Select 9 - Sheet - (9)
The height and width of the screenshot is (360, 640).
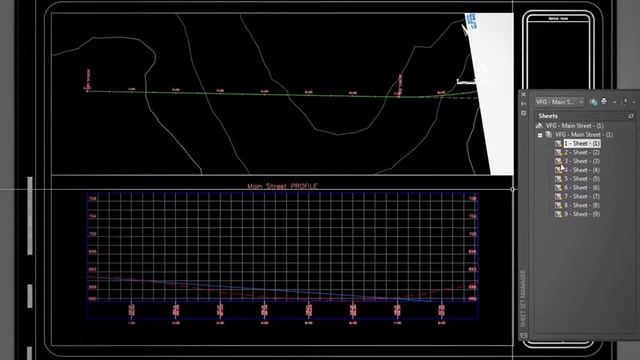click(x=582, y=214)
